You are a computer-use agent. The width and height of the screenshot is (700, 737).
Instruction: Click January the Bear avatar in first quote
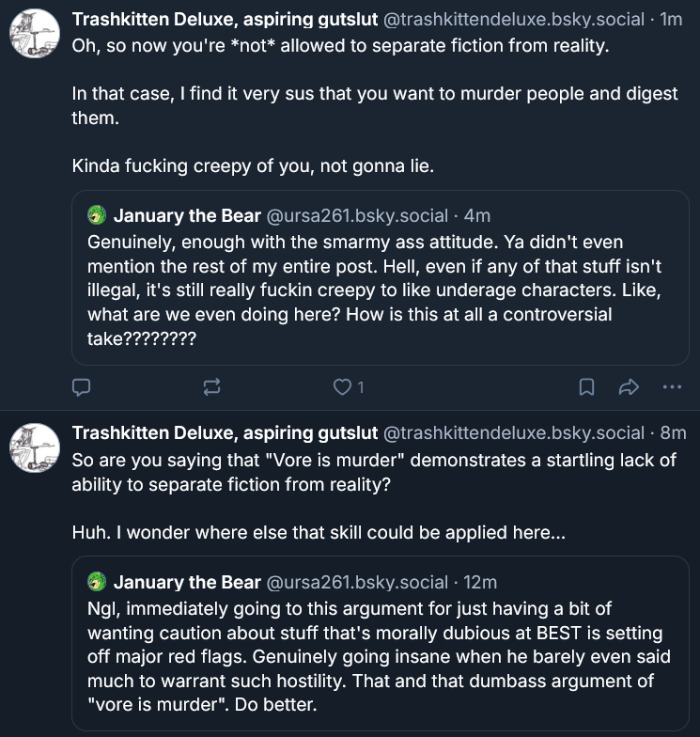coord(98,216)
